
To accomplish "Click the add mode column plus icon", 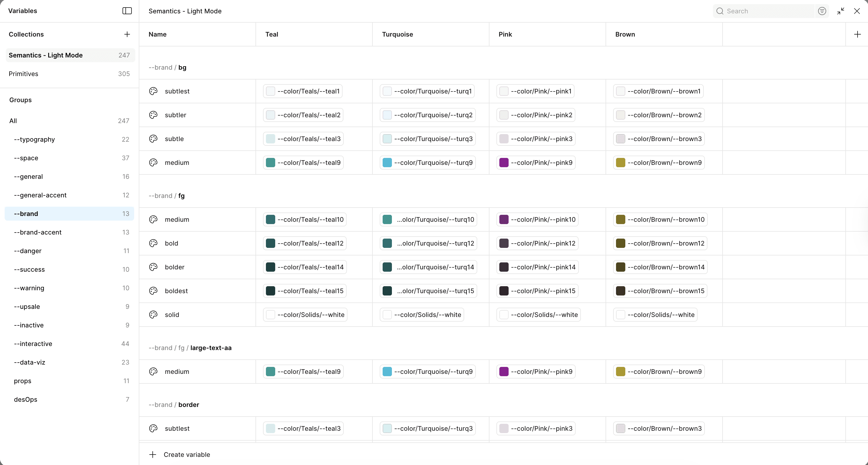I will [857, 34].
